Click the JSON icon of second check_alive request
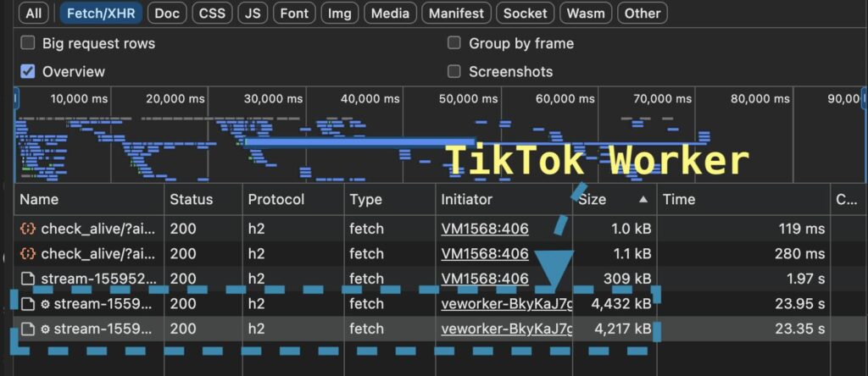The width and height of the screenshot is (868, 376). tap(28, 254)
